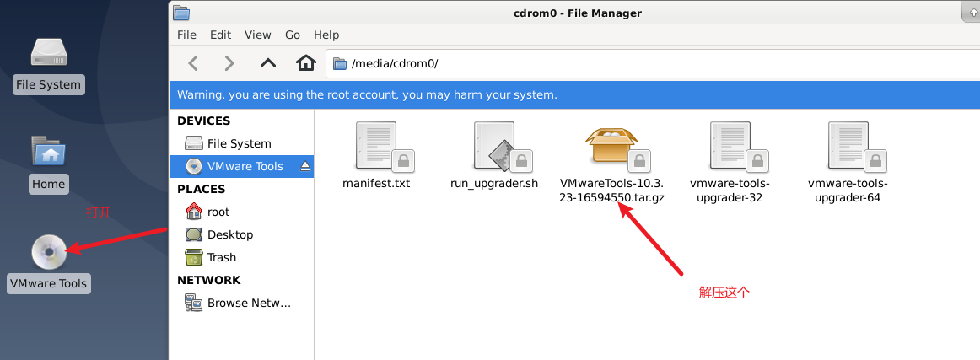This screenshot has width=980, height=360.
Task: Go forward with the right arrow button
Action: pos(229,63)
